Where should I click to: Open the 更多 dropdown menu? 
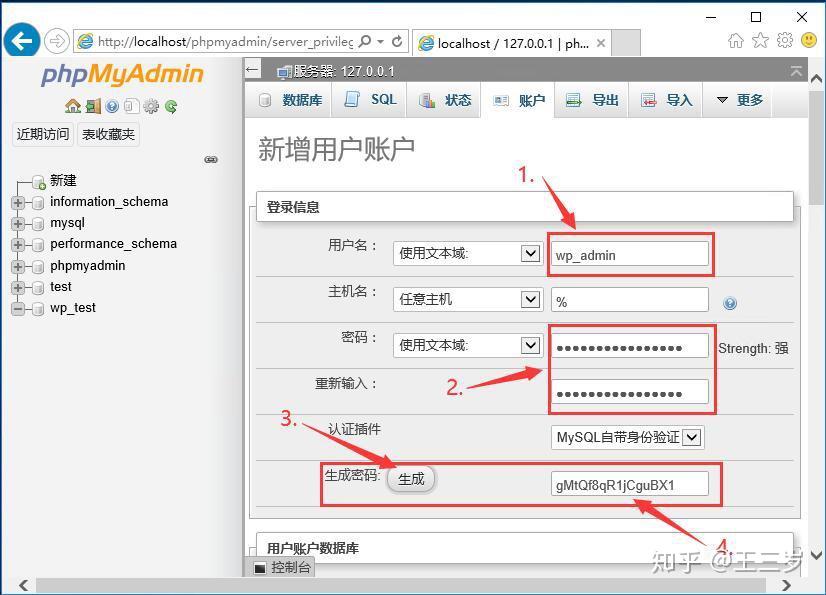739,100
